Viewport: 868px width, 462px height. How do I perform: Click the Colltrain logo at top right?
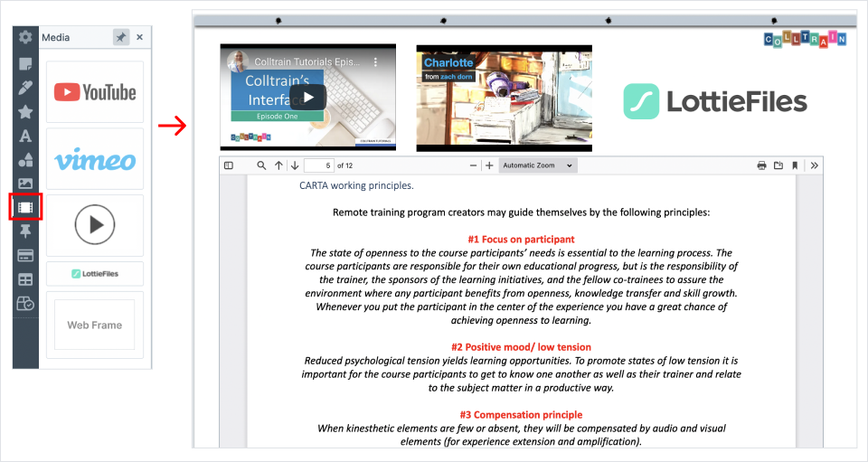[x=805, y=39]
